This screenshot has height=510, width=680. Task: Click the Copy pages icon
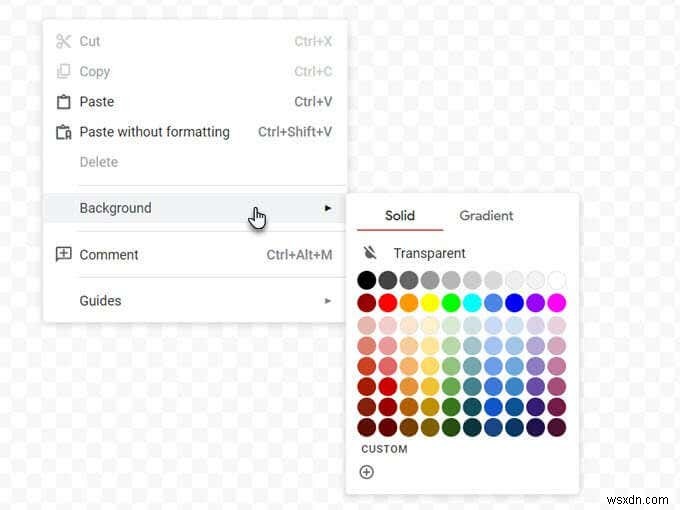(x=63, y=71)
